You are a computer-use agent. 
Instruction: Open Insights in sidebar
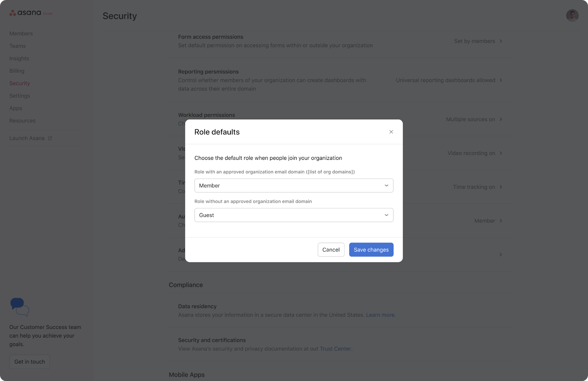19,58
